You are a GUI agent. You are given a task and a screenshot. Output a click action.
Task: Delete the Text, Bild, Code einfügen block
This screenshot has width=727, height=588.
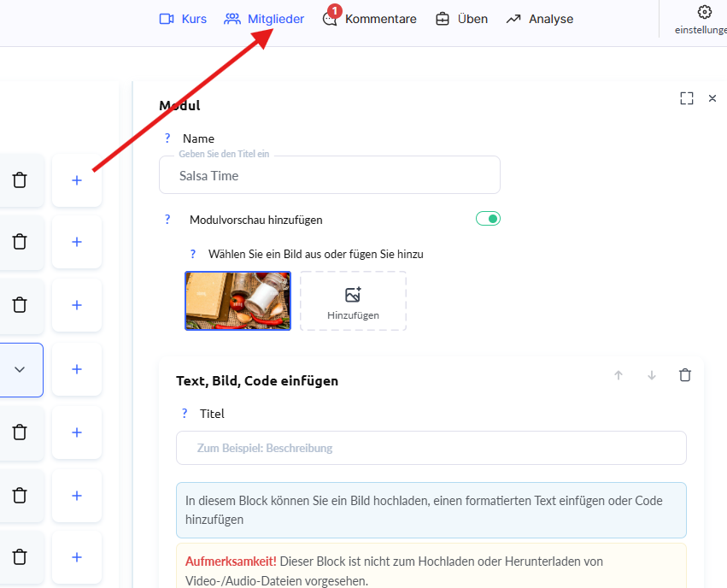[x=684, y=375]
